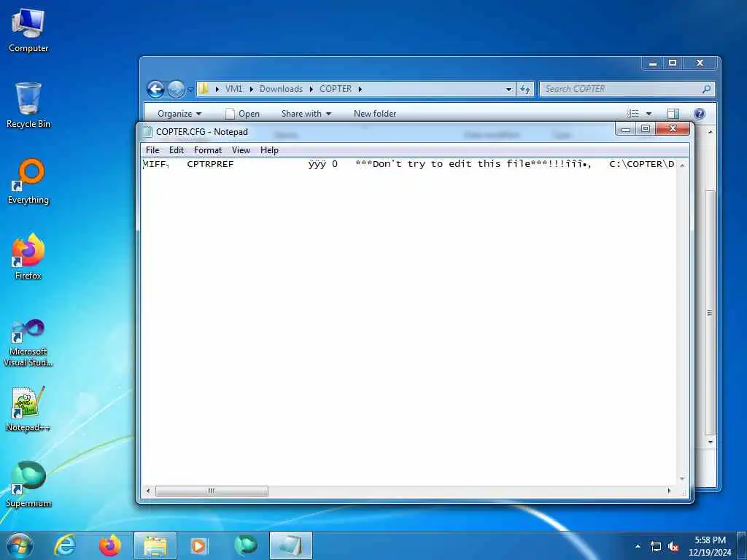Open Internet Explorer from the taskbar
The width and height of the screenshot is (747, 560).
[x=65, y=545]
